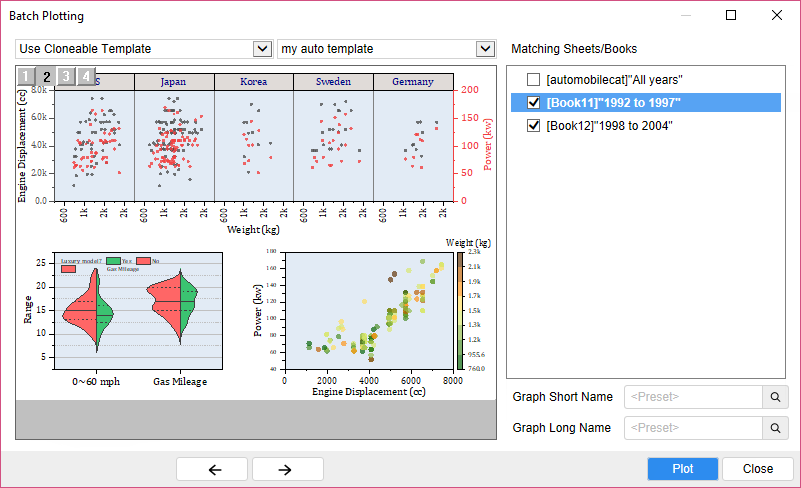Select layer 4 icon in preview
Viewport: 801px width, 488px height.
pyautogui.click(x=86, y=76)
